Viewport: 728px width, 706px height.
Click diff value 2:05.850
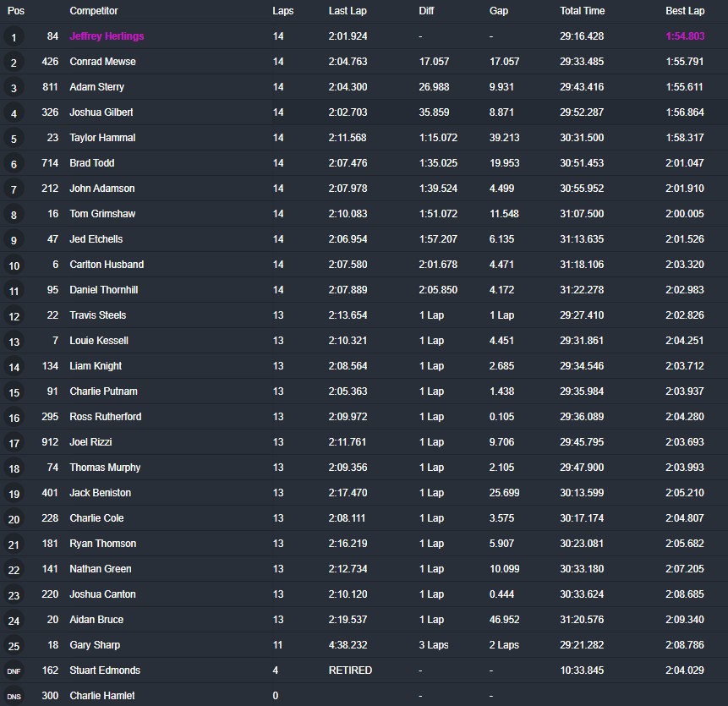(438, 290)
